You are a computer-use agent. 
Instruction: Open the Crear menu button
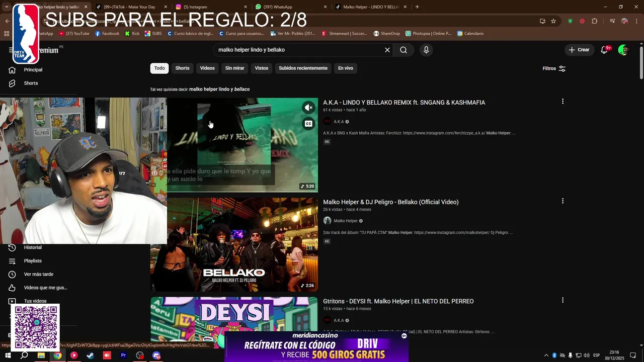(x=579, y=50)
